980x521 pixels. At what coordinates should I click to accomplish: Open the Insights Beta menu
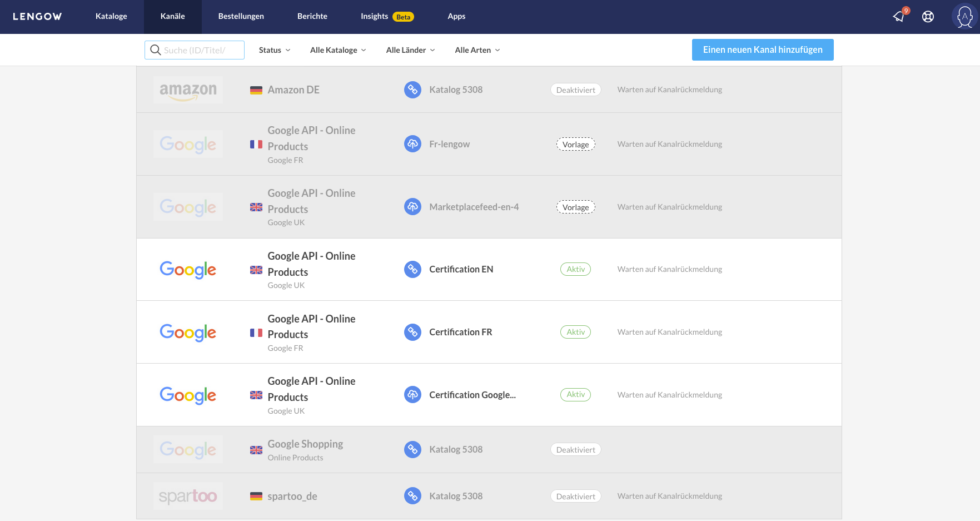point(387,17)
